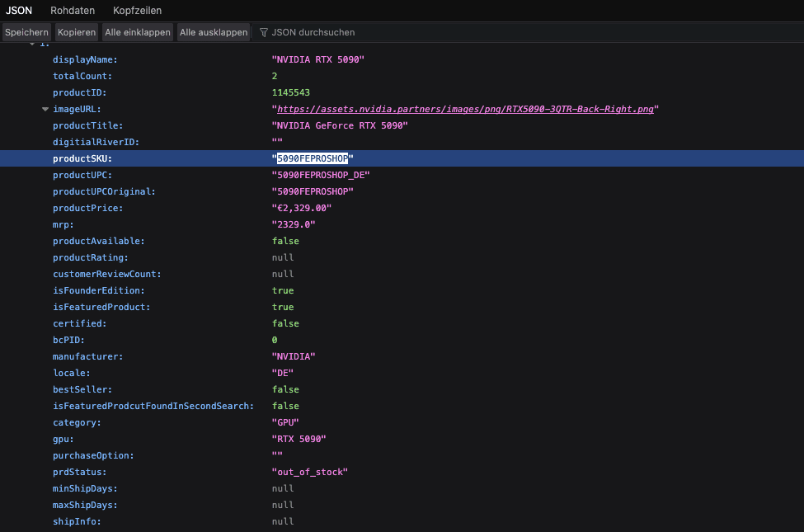Select the category key
This screenshot has width=804, height=532.
[x=77, y=423]
